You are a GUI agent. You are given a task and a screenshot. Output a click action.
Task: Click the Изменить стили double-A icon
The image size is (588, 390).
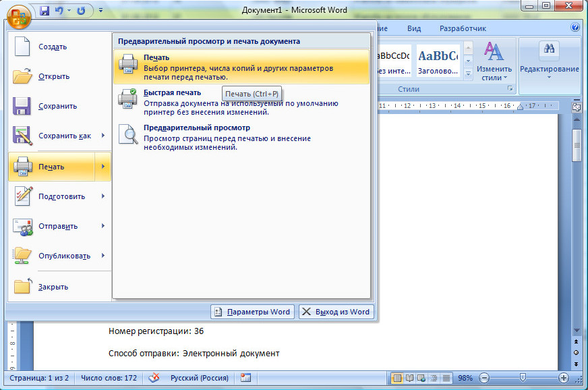(x=494, y=51)
